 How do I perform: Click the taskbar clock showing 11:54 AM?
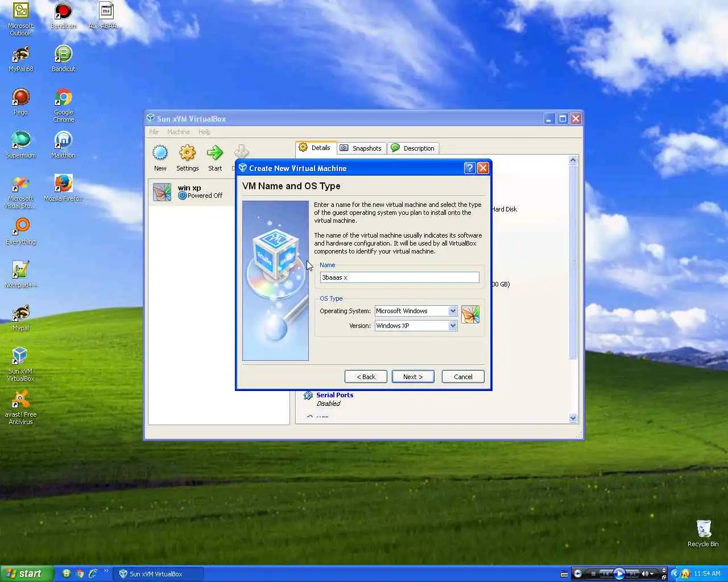(708, 573)
